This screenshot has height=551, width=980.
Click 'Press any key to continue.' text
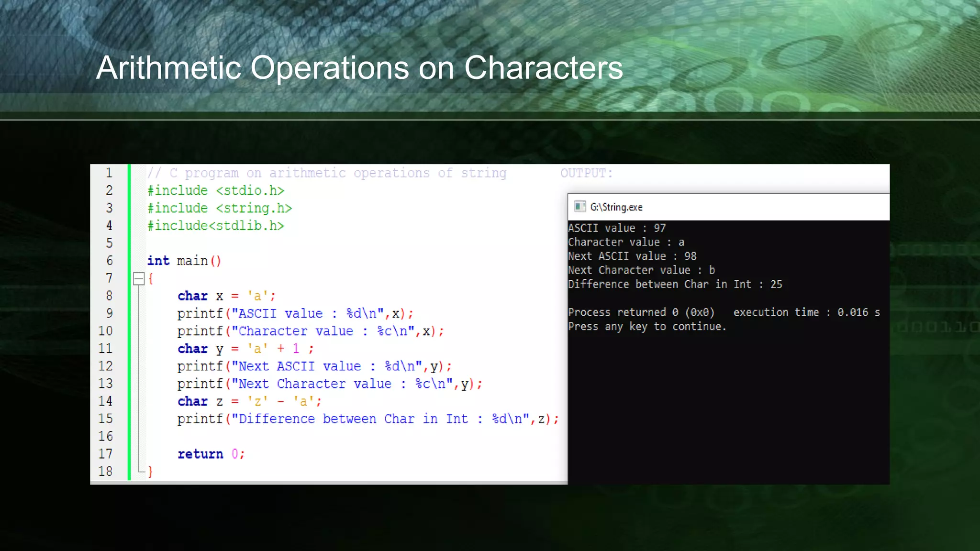pyautogui.click(x=647, y=326)
